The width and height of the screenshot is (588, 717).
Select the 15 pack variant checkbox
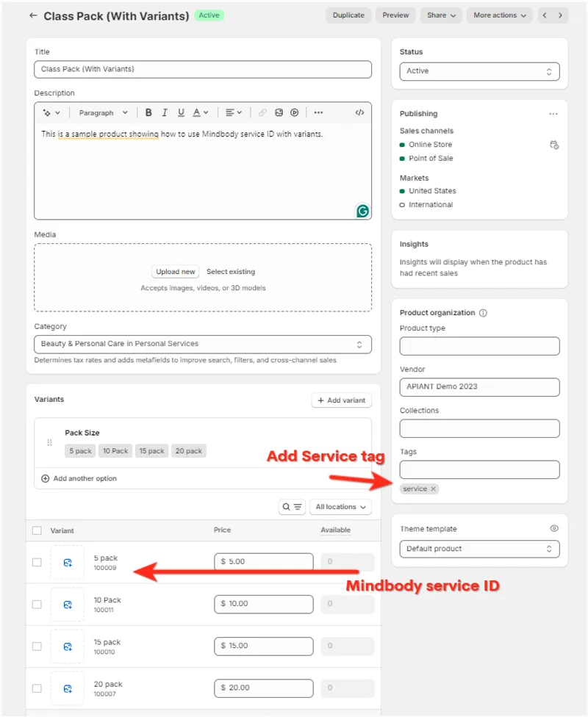(x=37, y=646)
